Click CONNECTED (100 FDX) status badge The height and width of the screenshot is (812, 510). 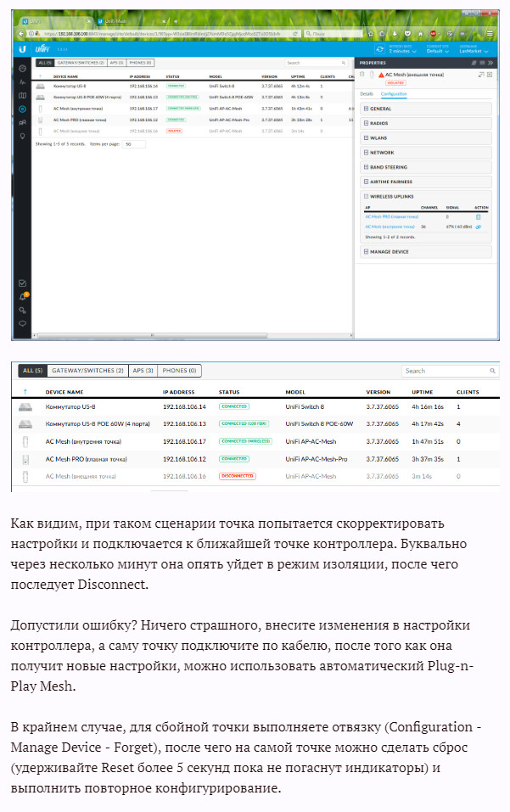click(x=244, y=423)
